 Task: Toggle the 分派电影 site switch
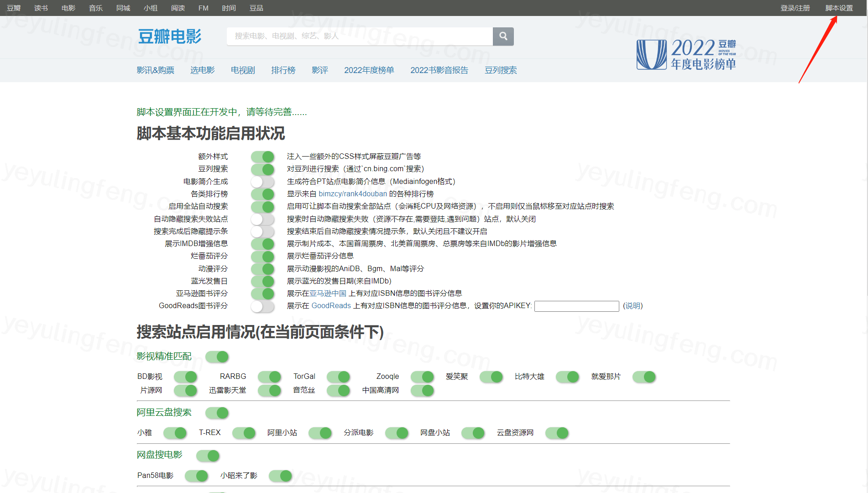pyautogui.click(x=397, y=433)
